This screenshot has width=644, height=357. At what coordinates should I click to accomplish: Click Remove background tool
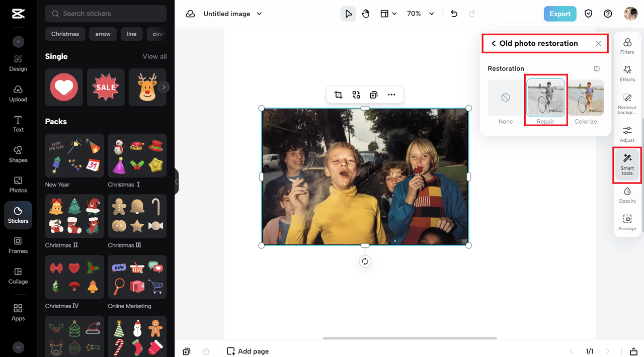(627, 104)
